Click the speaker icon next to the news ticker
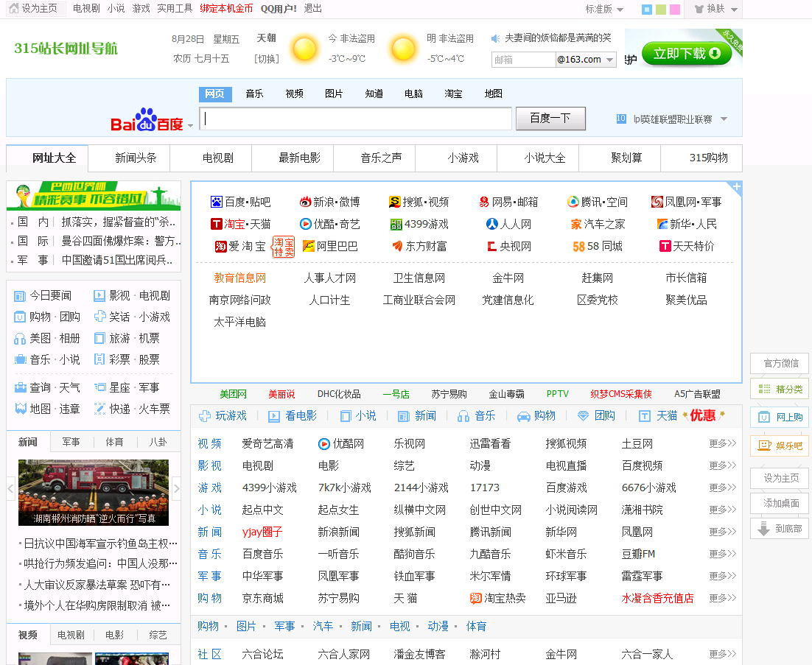Image resolution: width=812 pixels, height=665 pixels. pyautogui.click(x=495, y=38)
